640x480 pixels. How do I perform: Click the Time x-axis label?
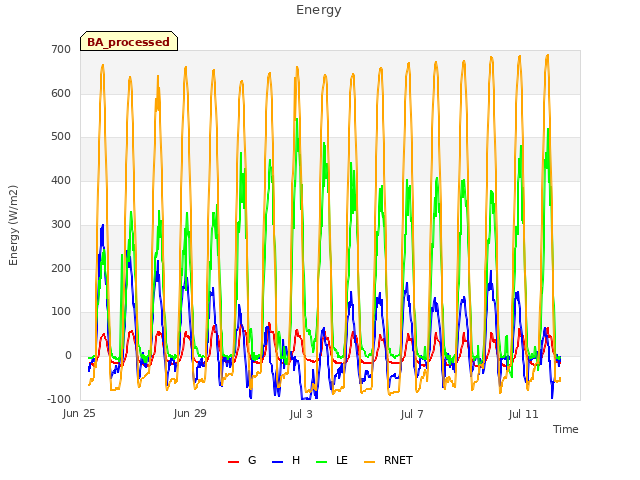tap(566, 429)
